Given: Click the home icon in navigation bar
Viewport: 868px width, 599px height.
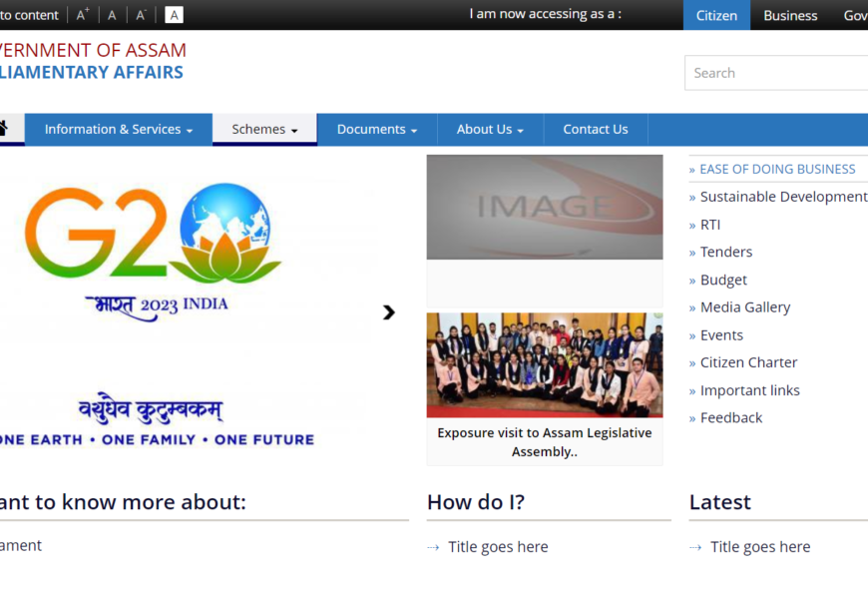Looking at the screenshot, I should coord(4,129).
